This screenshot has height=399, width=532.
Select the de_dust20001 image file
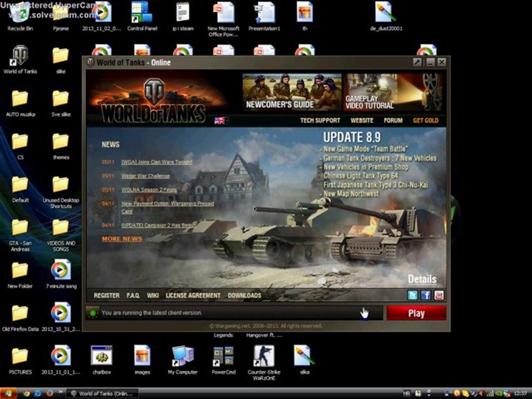[x=386, y=17]
